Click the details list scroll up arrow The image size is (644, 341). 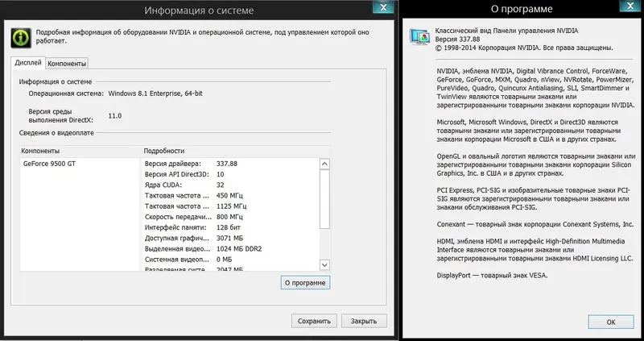click(x=324, y=164)
